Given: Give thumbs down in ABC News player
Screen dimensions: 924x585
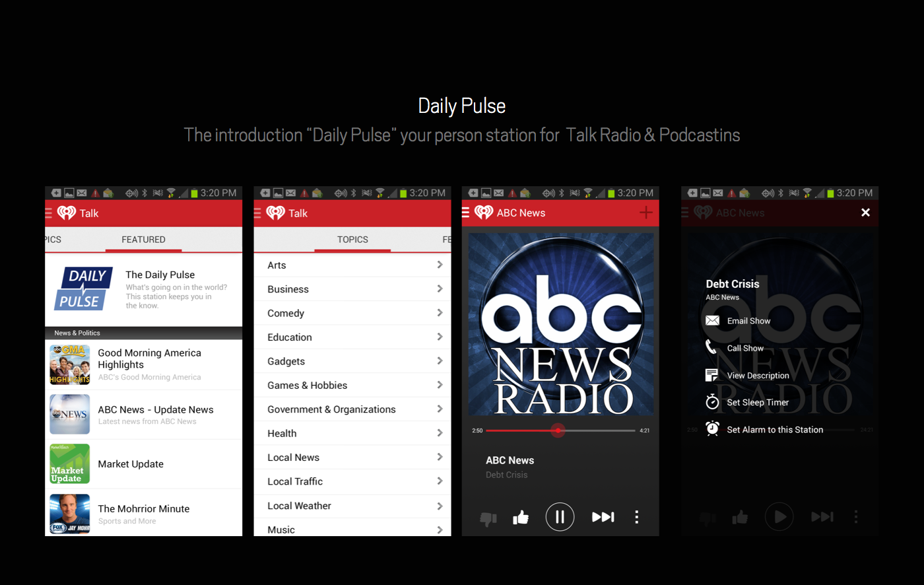Looking at the screenshot, I should (x=488, y=518).
